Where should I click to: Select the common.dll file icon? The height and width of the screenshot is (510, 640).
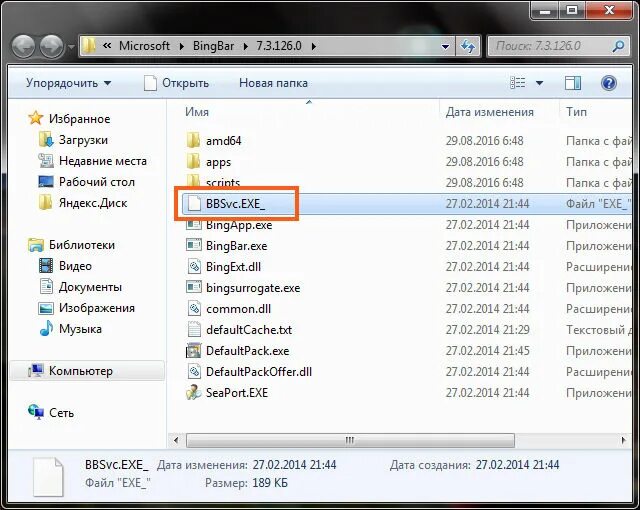194,309
